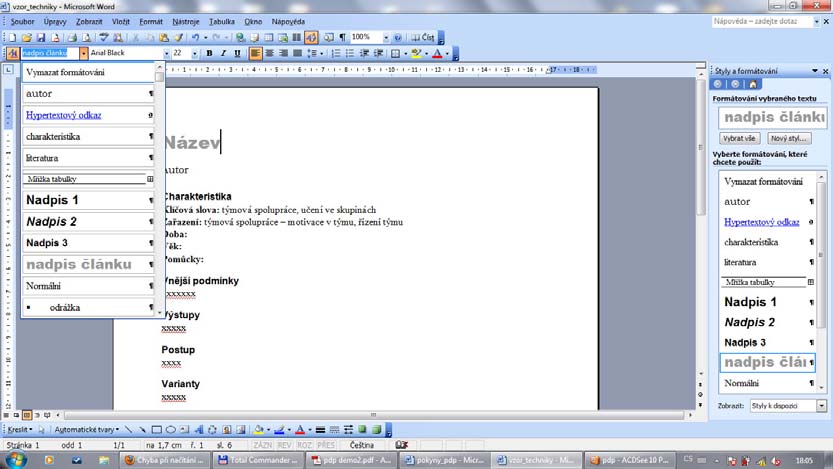833x469 pixels.
Task: Click the Open file folder icon
Action: [26, 37]
